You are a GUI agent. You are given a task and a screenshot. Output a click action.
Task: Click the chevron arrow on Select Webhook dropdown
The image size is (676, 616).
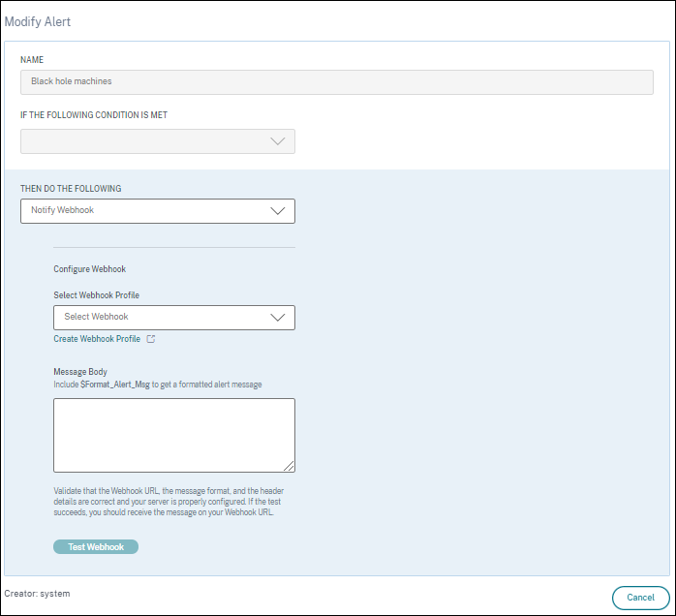[278, 317]
